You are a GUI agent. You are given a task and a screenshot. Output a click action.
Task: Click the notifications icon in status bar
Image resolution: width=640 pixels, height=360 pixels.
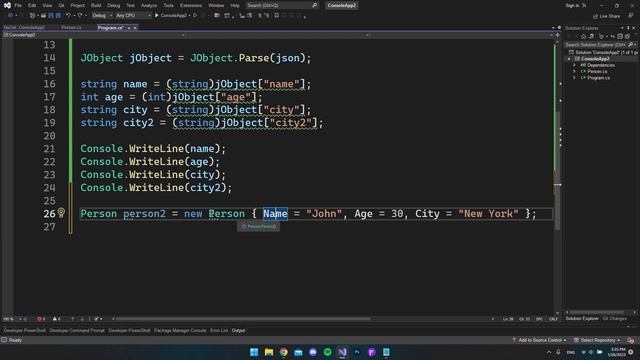(631, 340)
